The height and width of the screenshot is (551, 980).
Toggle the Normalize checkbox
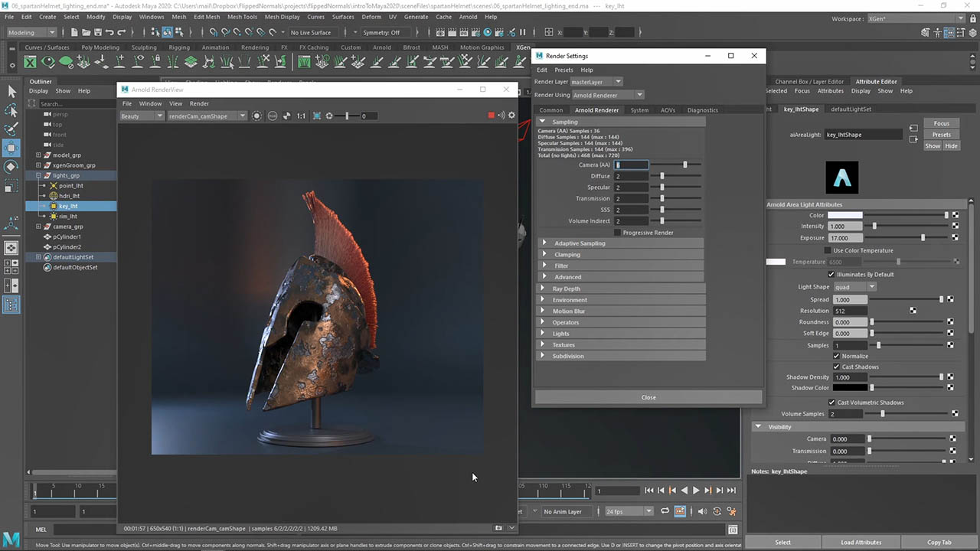(x=837, y=356)
